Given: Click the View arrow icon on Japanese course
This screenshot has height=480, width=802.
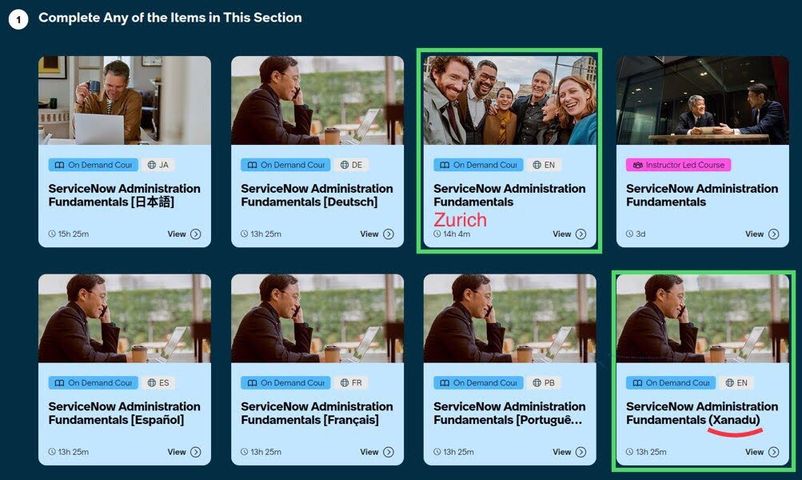Looking at the screenshot, I should pos(195,234).
